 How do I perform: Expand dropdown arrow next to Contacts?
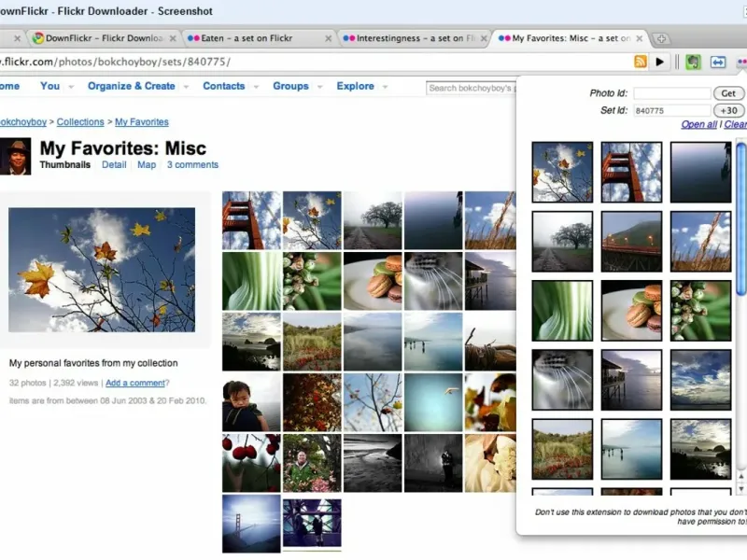point(256,87)
